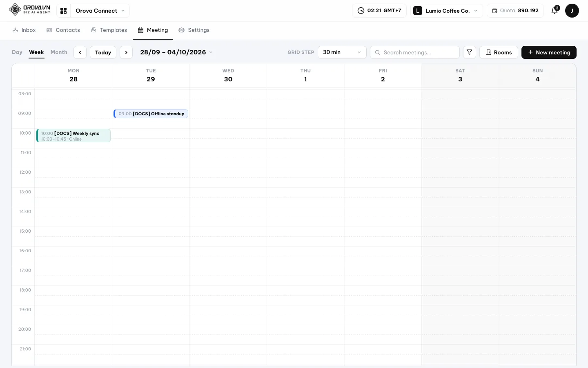Image resolution: width=588 pixels, height=368 pixels.
Task: Select the THU 1 day header
Action: pos(305,75)
